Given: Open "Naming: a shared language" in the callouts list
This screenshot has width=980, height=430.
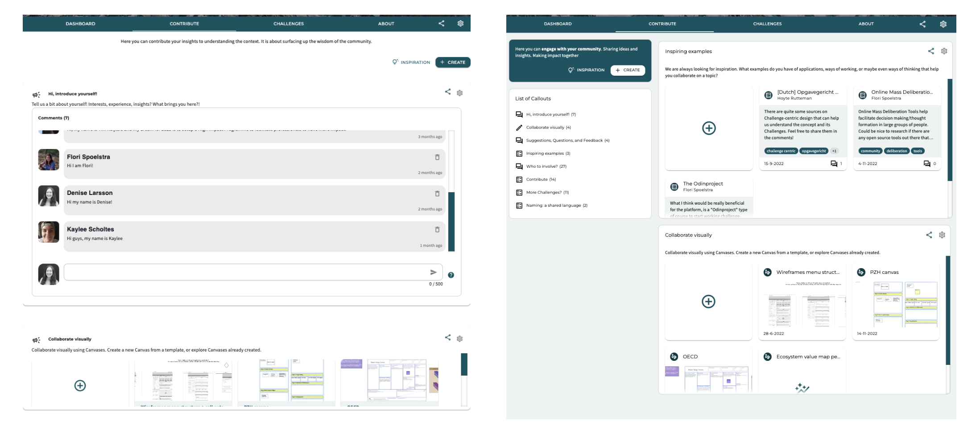Looking at the screenshot, I should tap(556, 206).
